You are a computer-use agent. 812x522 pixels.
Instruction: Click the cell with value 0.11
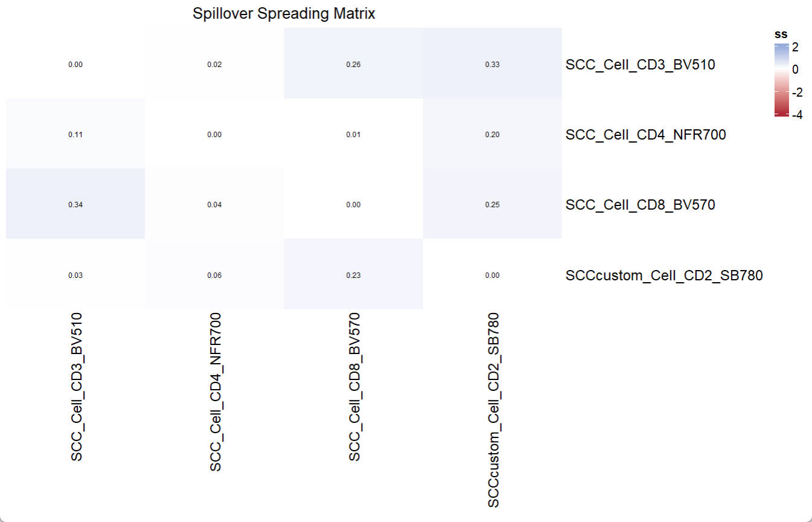[x=75, y=134]
